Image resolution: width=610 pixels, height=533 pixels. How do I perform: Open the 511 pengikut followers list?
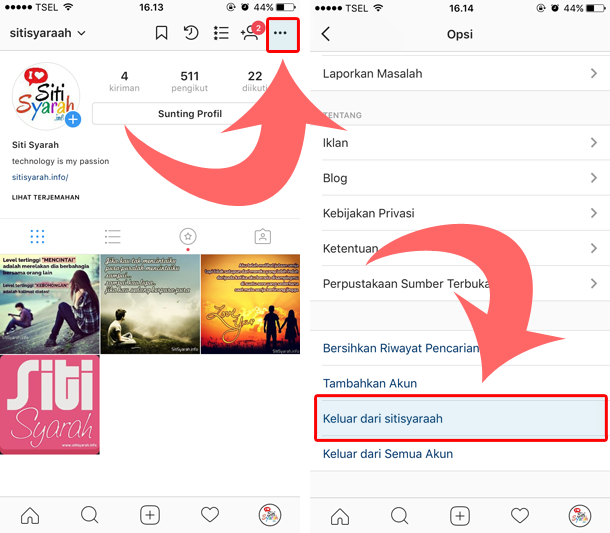coord(189,81)
